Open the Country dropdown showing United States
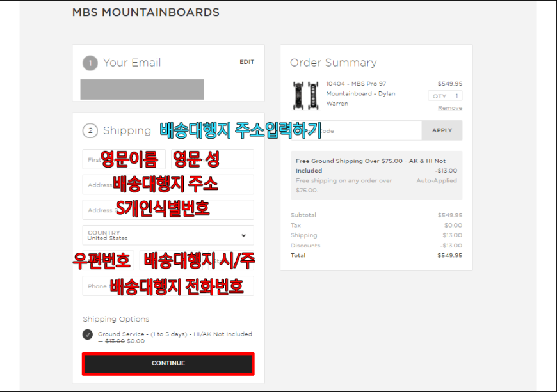 click(x=168, y=235)
